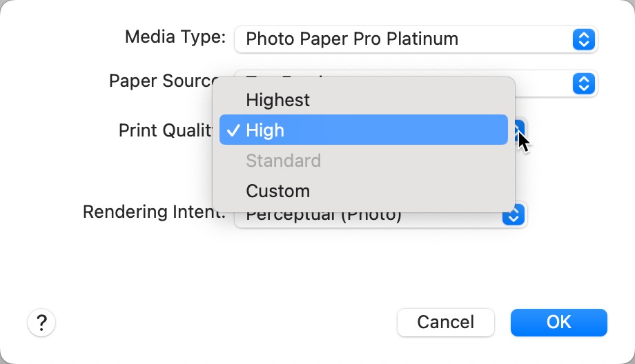Click the checkmark beside High
635x364 pixels.
tap(233, 130)
